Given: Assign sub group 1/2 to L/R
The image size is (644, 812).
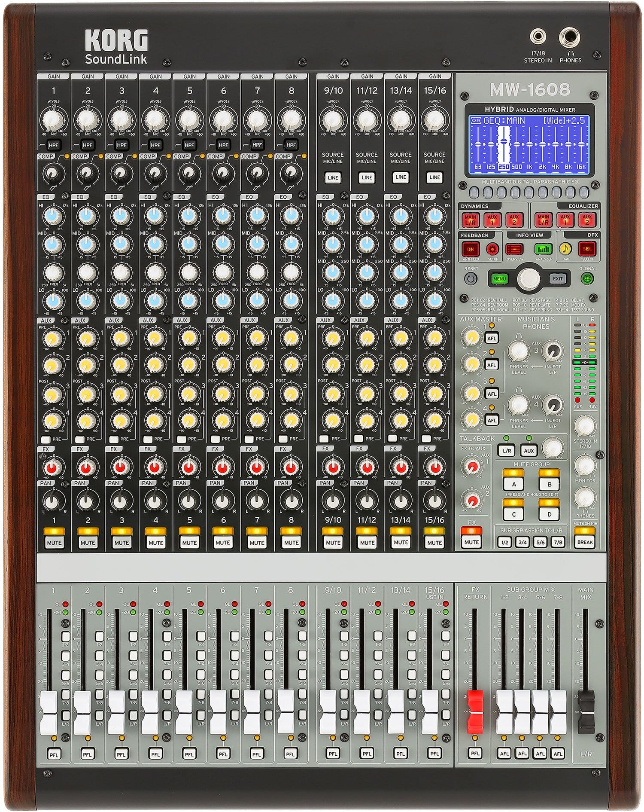Looking at the screenshot, I should [504, 542].
